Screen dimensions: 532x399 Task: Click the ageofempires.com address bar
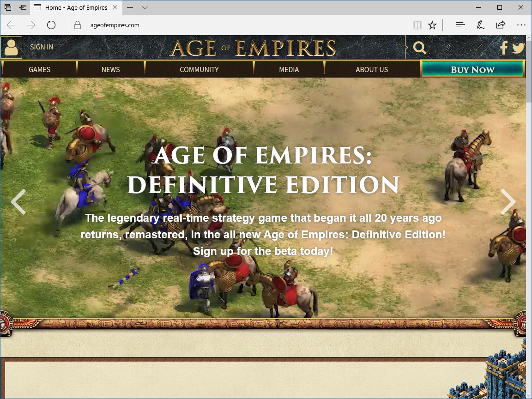point(114,25)
